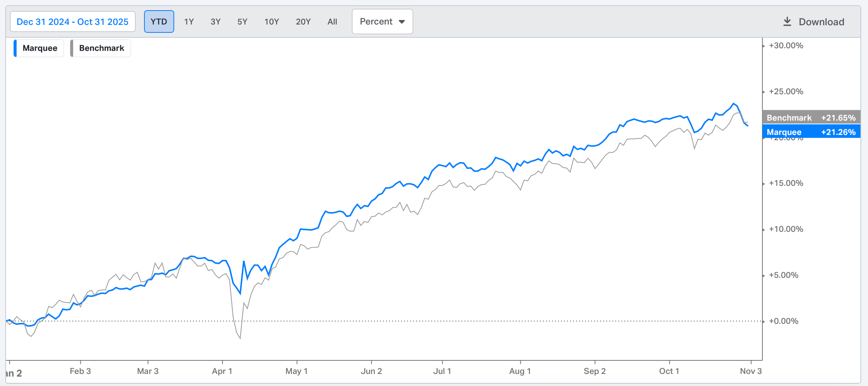868x386 pixels.
Task: Click the +15.00% axis label
Action: [786, 183]
